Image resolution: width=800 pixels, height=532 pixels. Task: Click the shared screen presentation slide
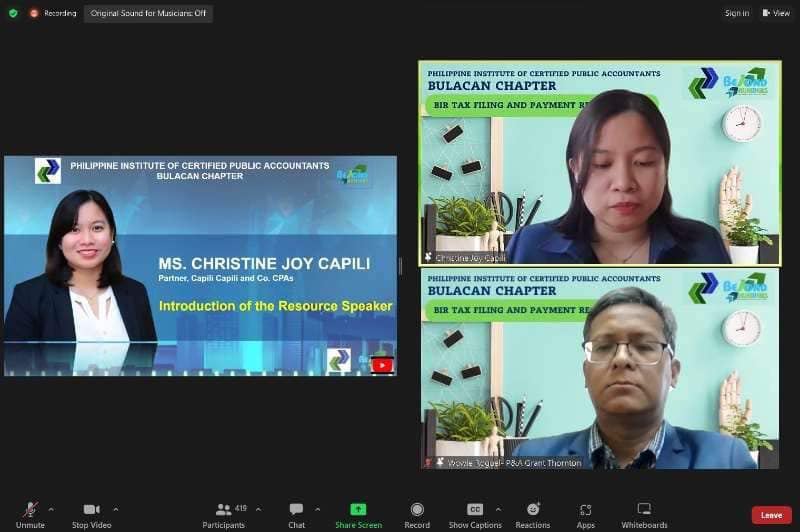(x=200, y=266)
